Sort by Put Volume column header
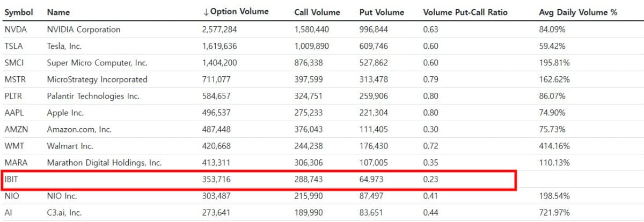Viewport: 644px width, 222px height. pos(382,12)
